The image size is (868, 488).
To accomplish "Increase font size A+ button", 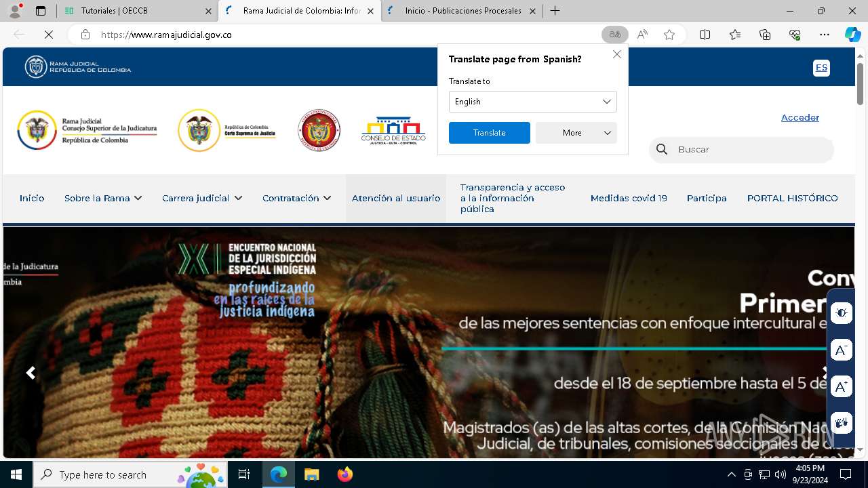I will (842, 386).
